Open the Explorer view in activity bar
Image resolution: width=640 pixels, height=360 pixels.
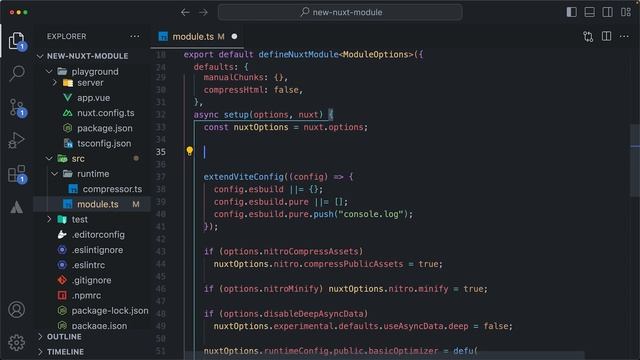coord(17,41)
